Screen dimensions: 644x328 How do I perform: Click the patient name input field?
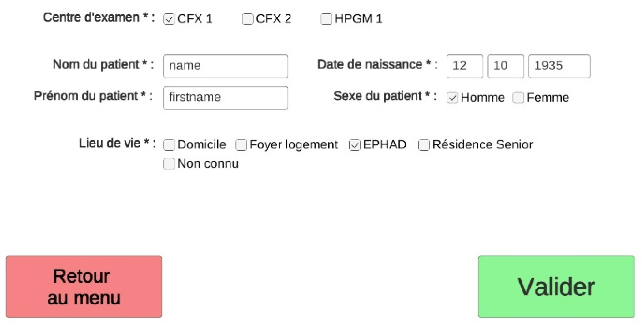click(x=225, y=66)
